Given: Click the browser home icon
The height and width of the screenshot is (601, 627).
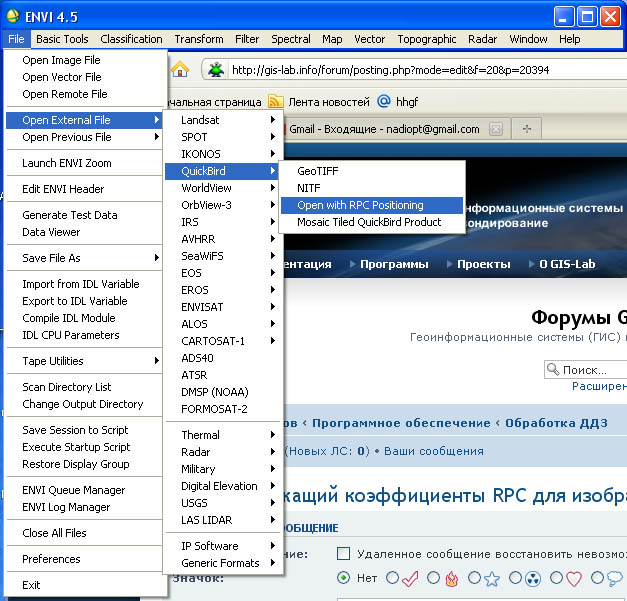Looking at the screenshot, I should coord(180,70).
